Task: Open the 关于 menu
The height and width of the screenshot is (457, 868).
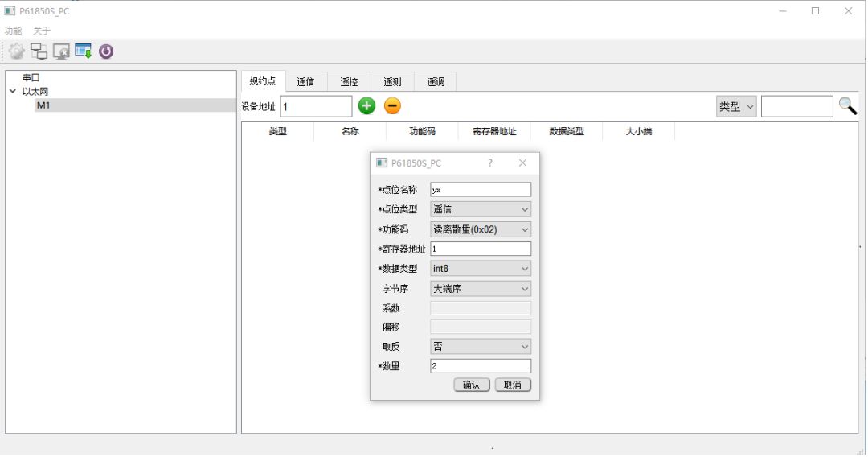Action: click(x=42, y=31)
